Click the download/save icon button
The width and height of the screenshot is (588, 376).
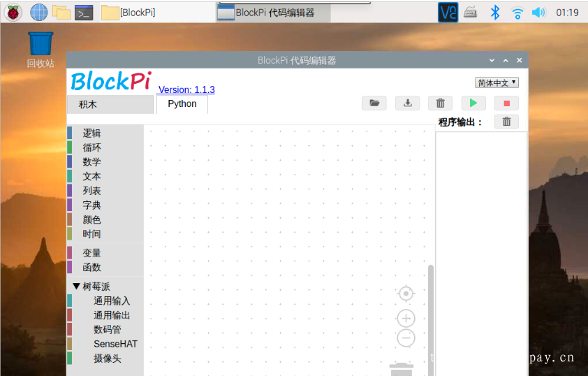point(407,103)
